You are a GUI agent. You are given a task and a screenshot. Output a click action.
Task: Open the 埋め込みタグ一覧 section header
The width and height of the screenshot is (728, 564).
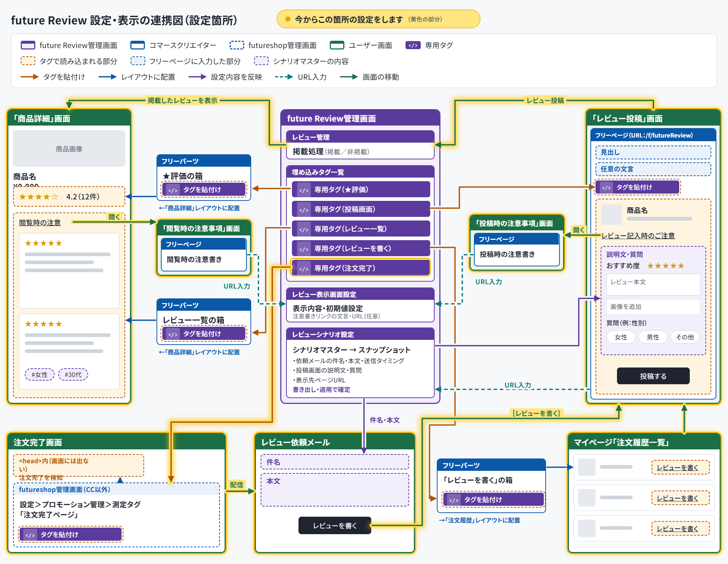pyautogui.click(x=360, y=172)
